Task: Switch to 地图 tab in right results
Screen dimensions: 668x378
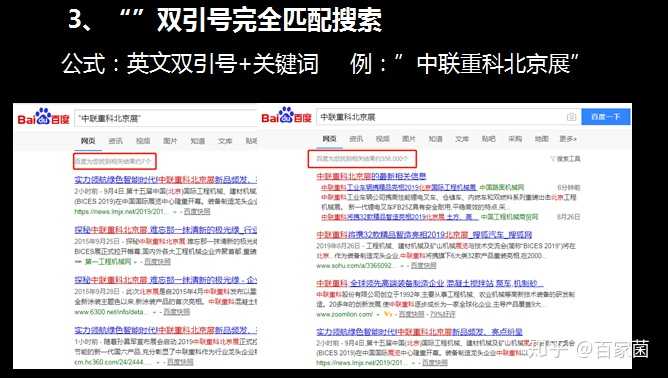Action: click(541, 139)
